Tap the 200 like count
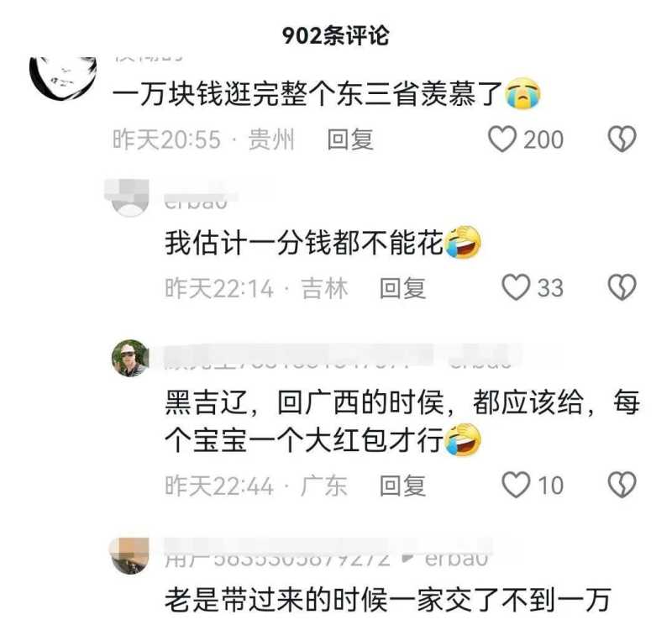The width and height of the screenshot is (672, 625). click(x=543, y=139)
